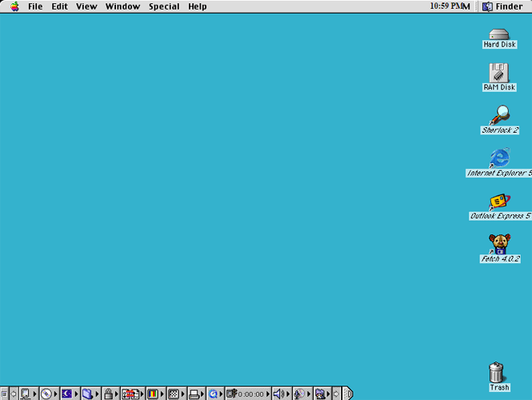This screenshot has height=400, width=532.
Task: Click the Control Strip scroll-right arrow
Action: point(336,394)
